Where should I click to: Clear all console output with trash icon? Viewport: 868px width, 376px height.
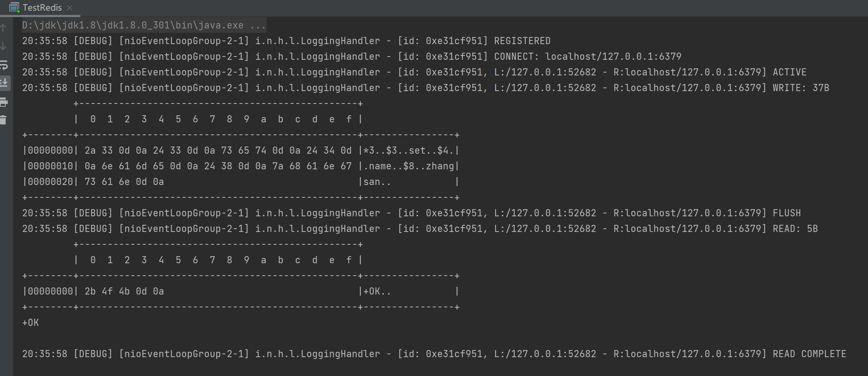(x=4, y=120)
